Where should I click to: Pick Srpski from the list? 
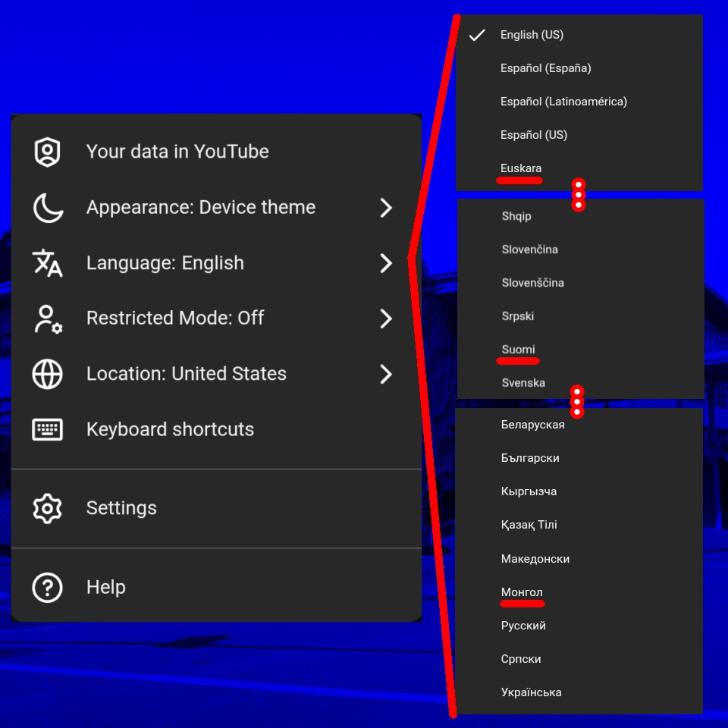(x=580, y=317)
